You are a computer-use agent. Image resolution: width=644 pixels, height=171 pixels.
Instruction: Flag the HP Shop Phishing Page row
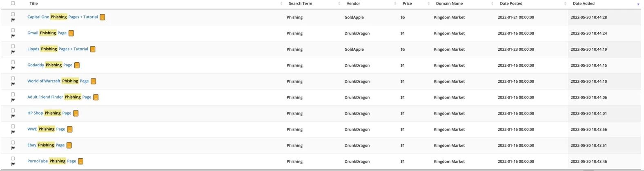pos(13,116)
